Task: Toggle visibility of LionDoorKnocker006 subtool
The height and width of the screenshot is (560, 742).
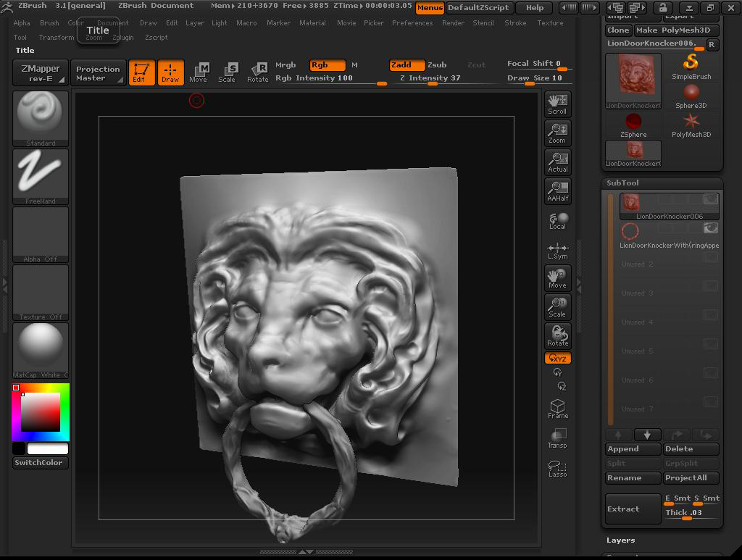Action: [710, 199]
